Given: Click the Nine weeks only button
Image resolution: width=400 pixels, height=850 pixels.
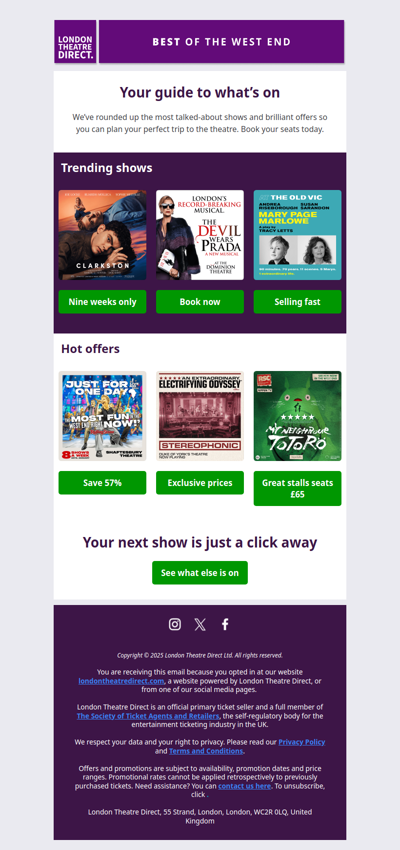Looking at the screenshot, I should [x=102, y=302].
